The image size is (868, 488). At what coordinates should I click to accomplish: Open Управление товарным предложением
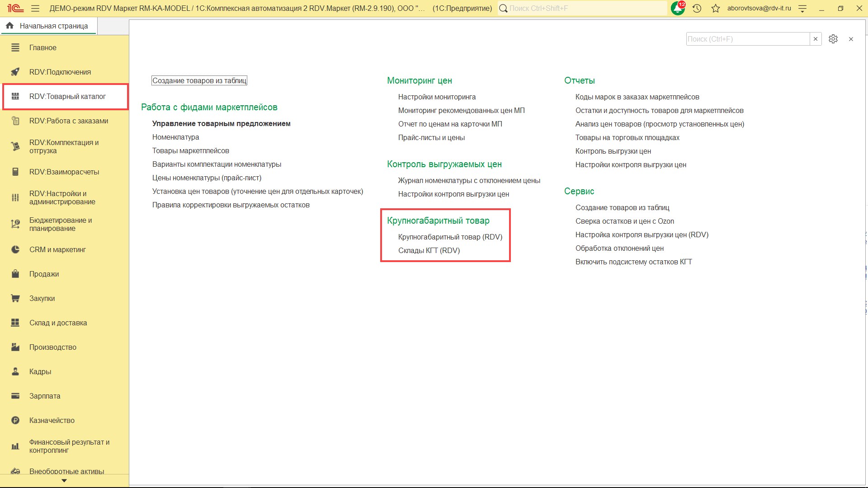point(221,123)
